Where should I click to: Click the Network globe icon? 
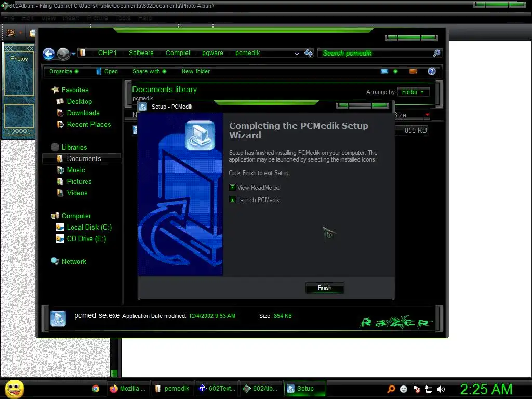pos(55,261)
